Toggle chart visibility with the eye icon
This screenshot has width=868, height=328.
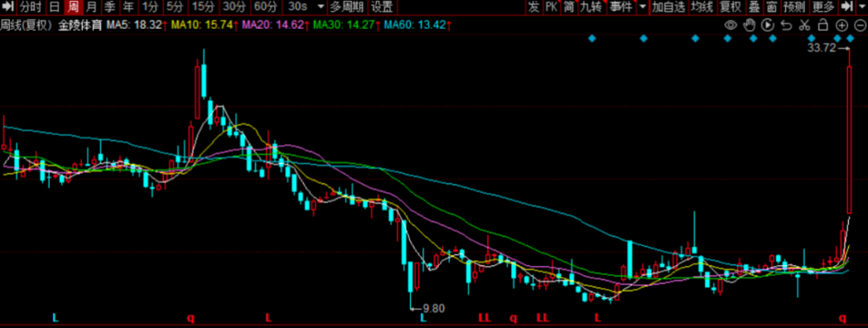731,25
